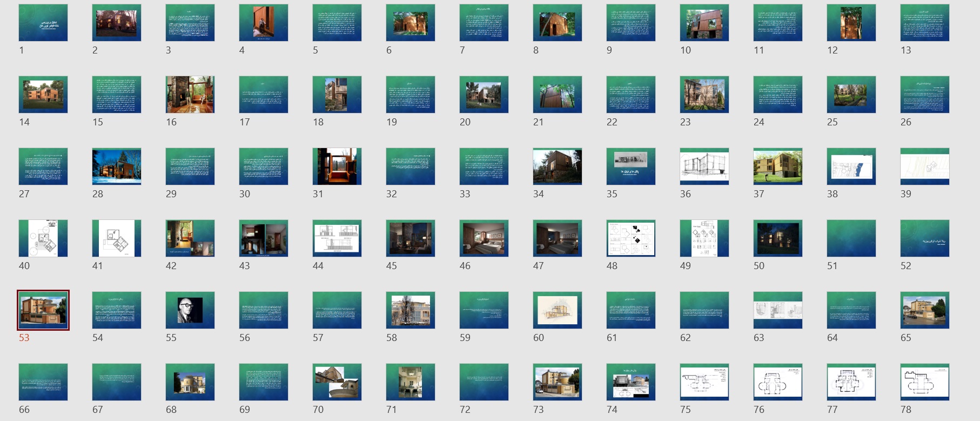This screenshot has height=421, width=980.
Task: Select slide 48 black-and-white diagram thumbnail
Action: [631, 238]
